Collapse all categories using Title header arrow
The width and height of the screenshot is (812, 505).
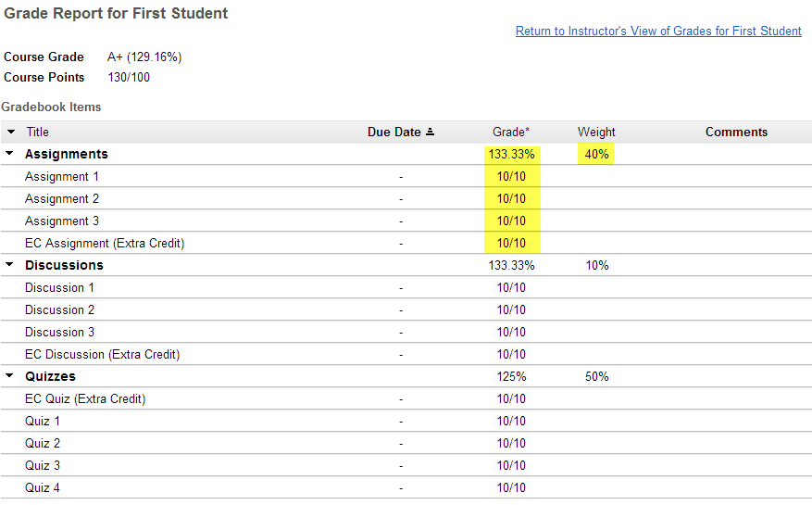point(11,132)
